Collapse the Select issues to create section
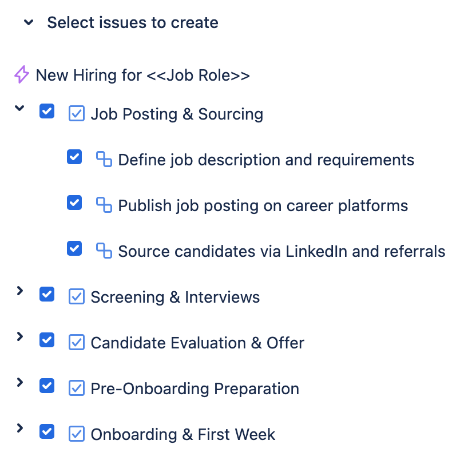Screen dimensions: 476x460 tap(27, 23)
